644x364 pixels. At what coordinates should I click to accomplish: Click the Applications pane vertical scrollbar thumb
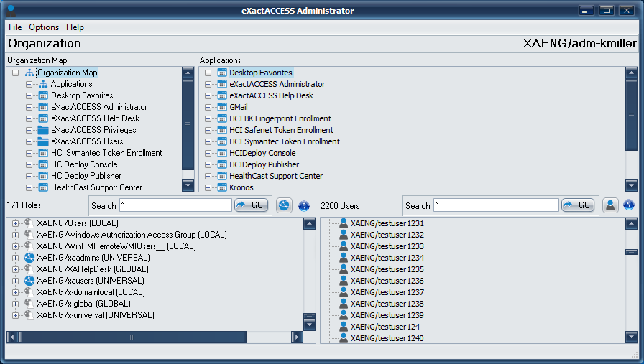(631, 114)
